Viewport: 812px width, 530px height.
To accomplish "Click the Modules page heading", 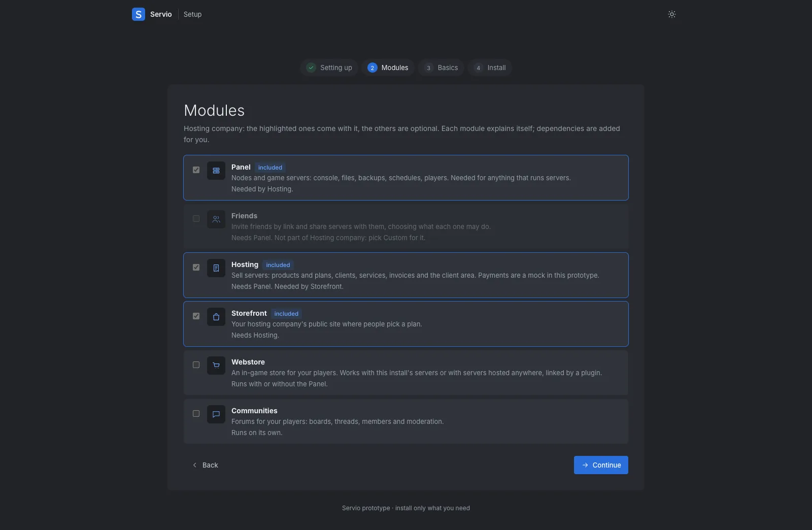I will [214, 110].
